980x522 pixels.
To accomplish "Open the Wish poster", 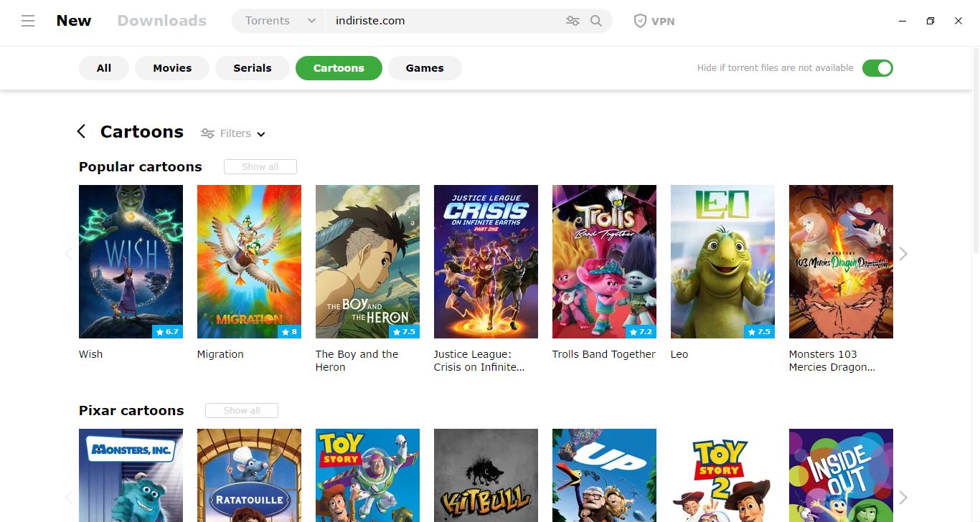I will pyautogui.click(x=131, y=262).
